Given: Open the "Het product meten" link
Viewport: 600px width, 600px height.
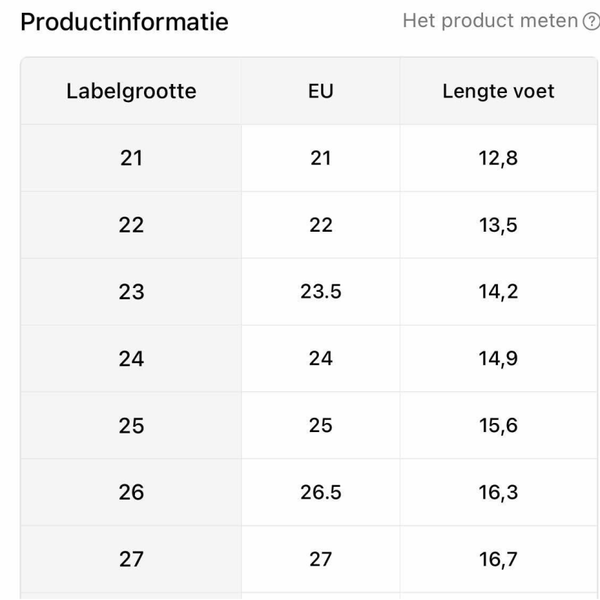Looking at the screenshot, I should pyautogui.click(x=490, y=21).
